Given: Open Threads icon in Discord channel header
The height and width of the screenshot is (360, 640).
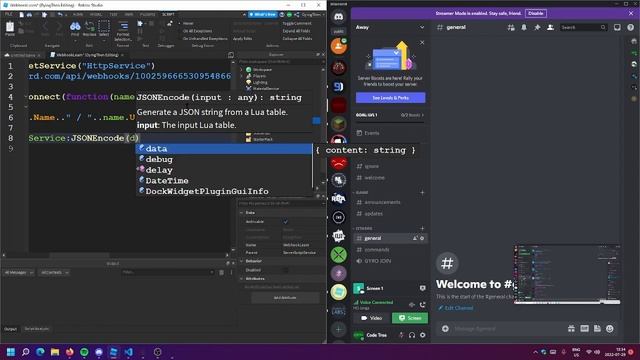Looking at the screenshot, I should tap(511, 27).
